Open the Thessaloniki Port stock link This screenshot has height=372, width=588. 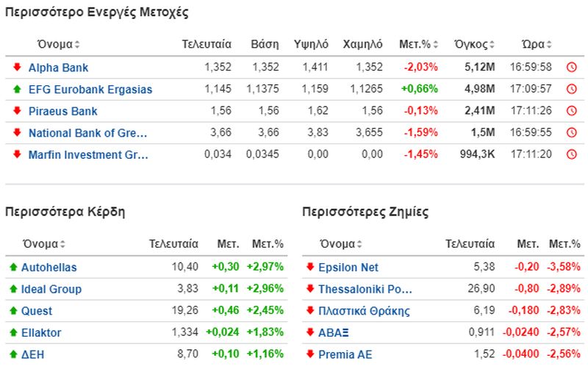click(x=365, y=289)
